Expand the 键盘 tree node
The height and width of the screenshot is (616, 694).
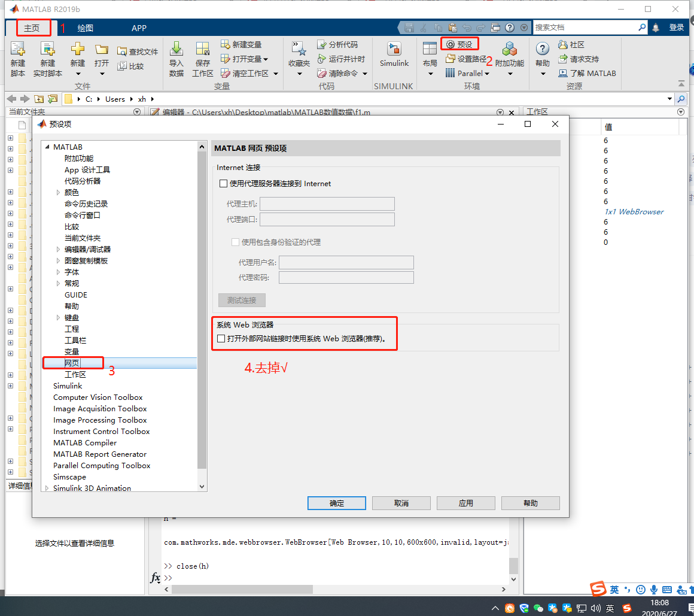click(58, 317)
